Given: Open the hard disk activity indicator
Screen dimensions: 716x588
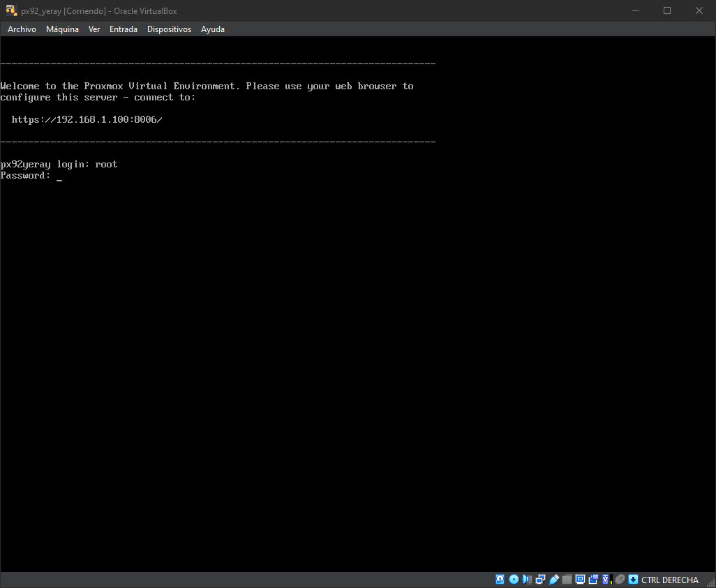Looking at the screenshot, I should 500,580.
